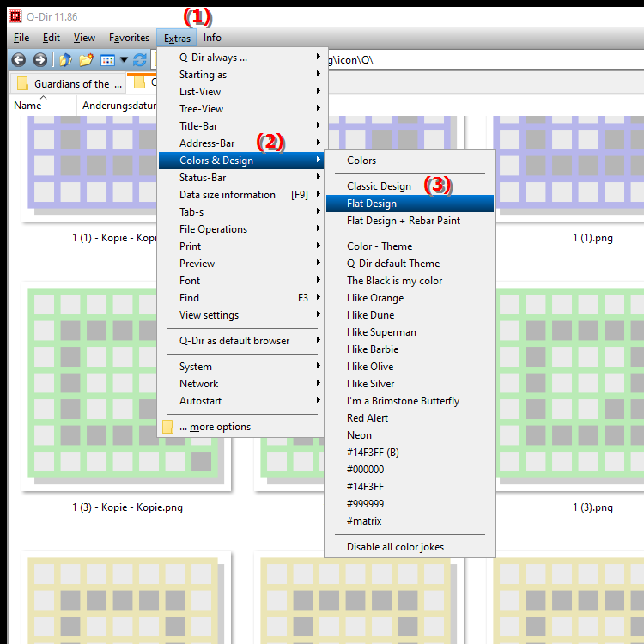Image resolution: width=644 pixels, height=644 pixels.
Task: Expand the Status-Bar submenu
Action: point(241,178)
